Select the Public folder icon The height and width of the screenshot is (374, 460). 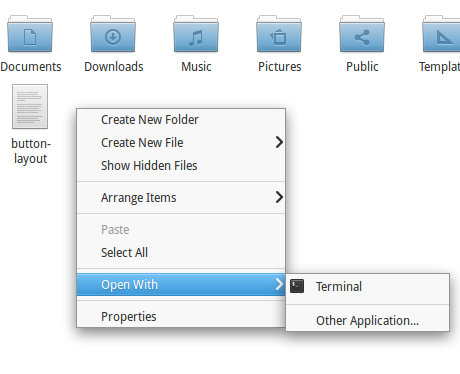pyautogui.click(x=362, y=34)
